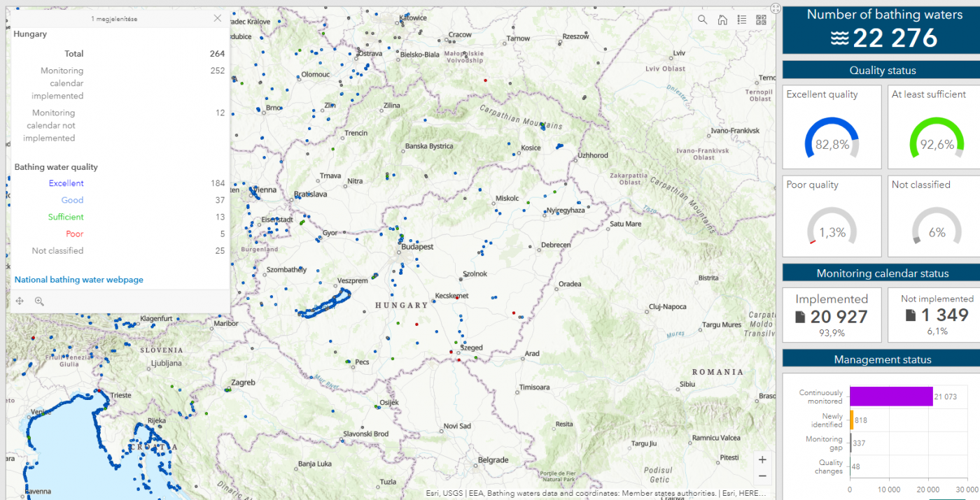Click the popup zoom-to magnifier icon
980x500 pixels.
pos(39,301)
